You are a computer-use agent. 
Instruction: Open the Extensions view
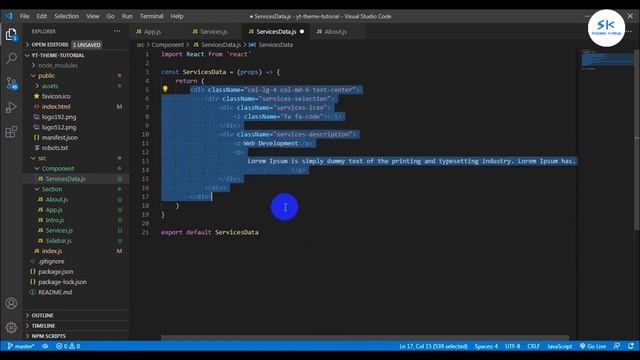[x=11, y=132]
